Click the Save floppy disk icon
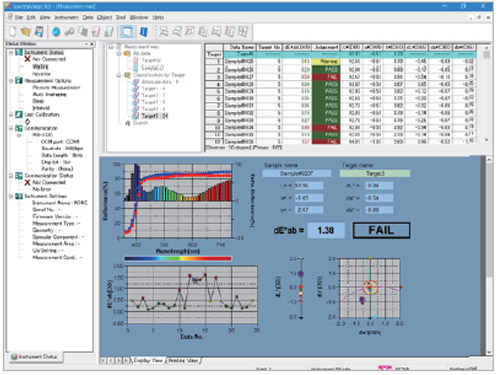This screenshot has width=500, height=375. [x=39, y=32]
